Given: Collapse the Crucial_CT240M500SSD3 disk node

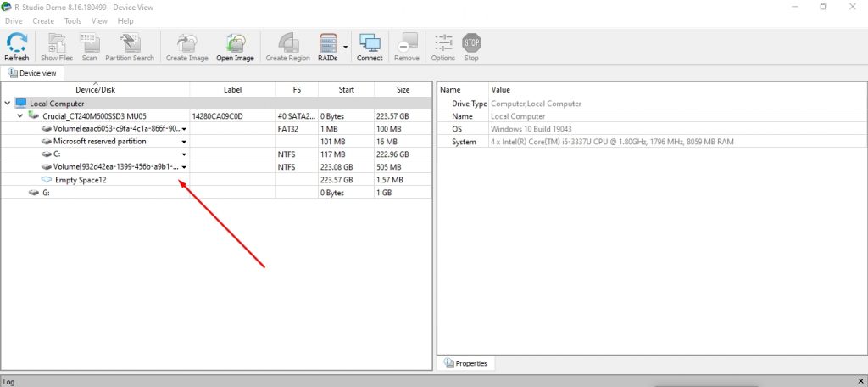Looking at the screenshot, I should (x=20, y=116).
